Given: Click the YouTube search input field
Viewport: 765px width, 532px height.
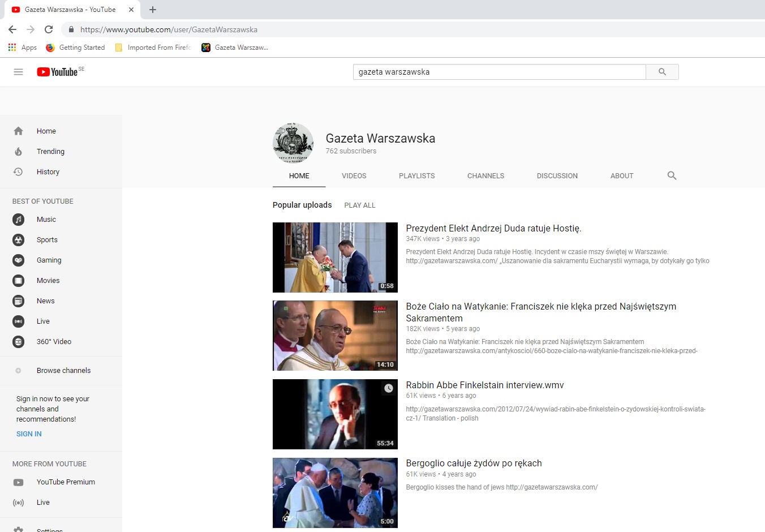Looking at the screenshot, I should click(x=499, y=72).
